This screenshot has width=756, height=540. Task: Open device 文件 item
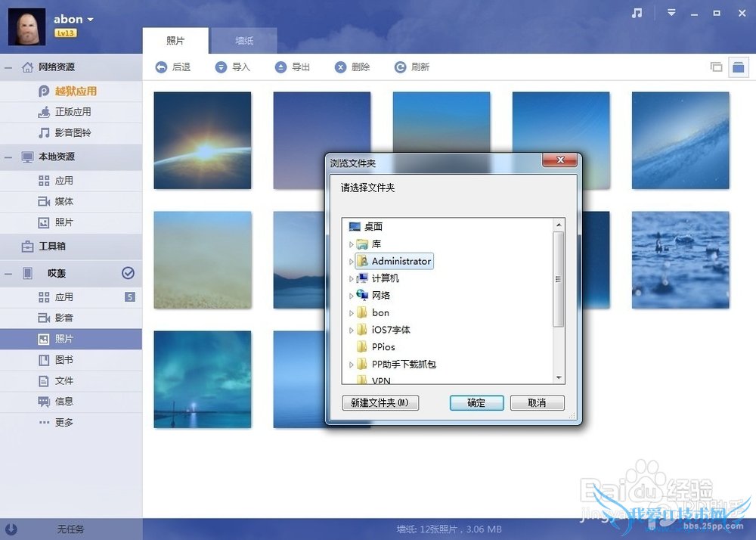[71, 381]
